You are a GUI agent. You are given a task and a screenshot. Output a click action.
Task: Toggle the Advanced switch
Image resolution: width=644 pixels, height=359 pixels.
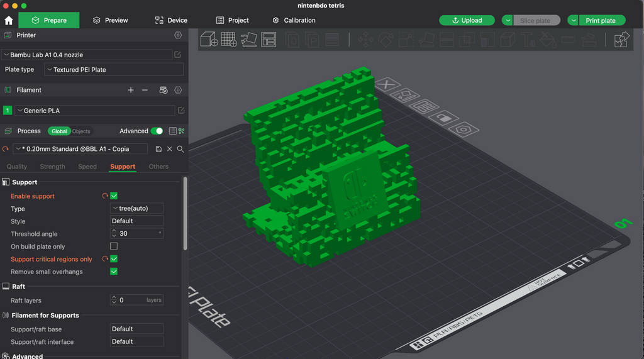click(x=157, y=131)
